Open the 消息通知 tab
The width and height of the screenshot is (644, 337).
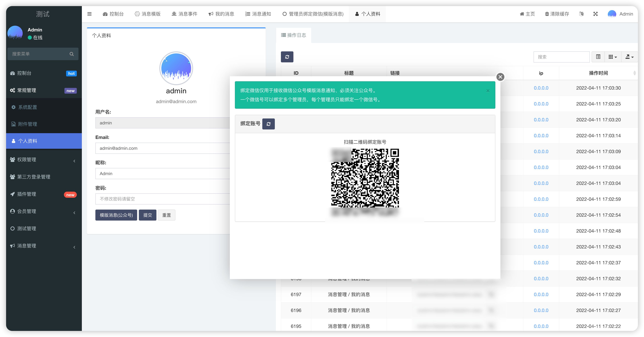(258, 14)
